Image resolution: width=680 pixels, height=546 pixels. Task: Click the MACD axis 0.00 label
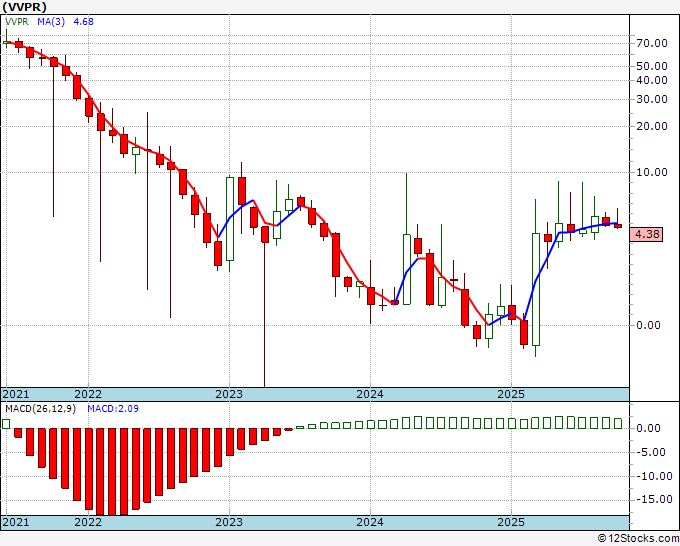pyautogui.click(x=648, y=428)
